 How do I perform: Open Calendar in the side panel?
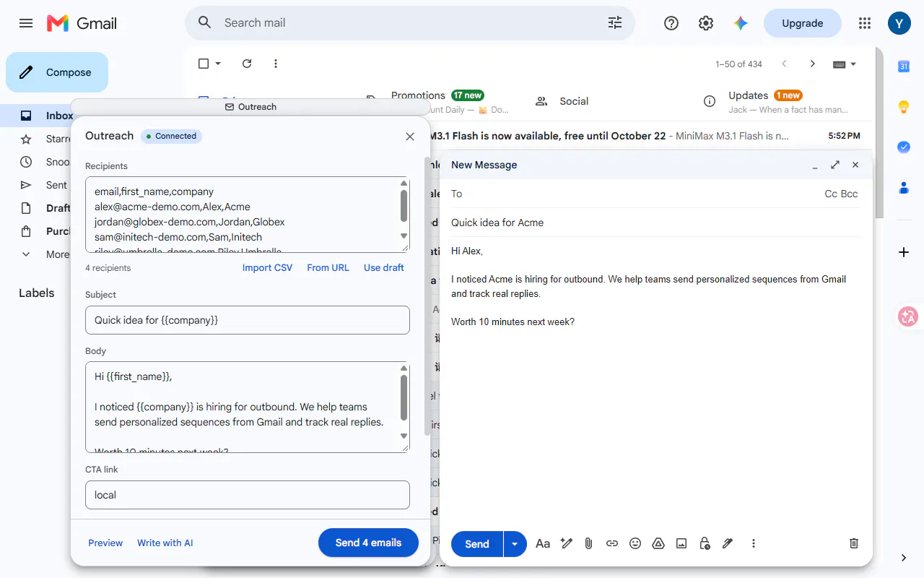[904, 66]
